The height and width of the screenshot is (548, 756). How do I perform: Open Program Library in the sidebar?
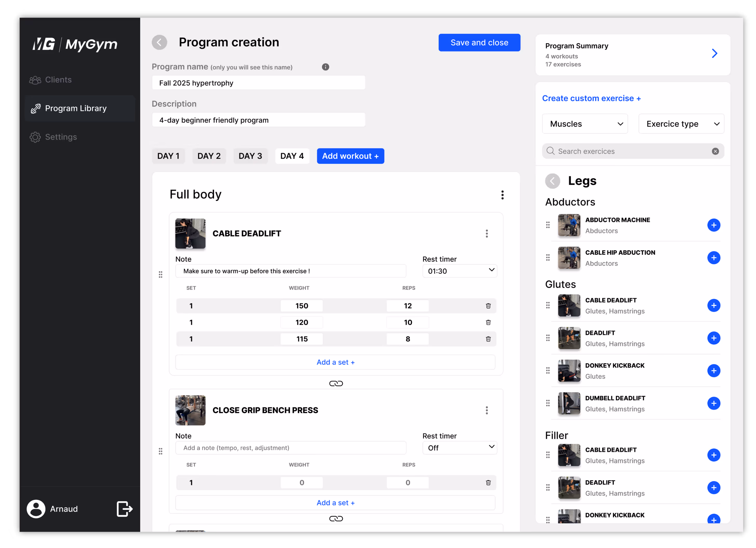(x=80, y=109)
